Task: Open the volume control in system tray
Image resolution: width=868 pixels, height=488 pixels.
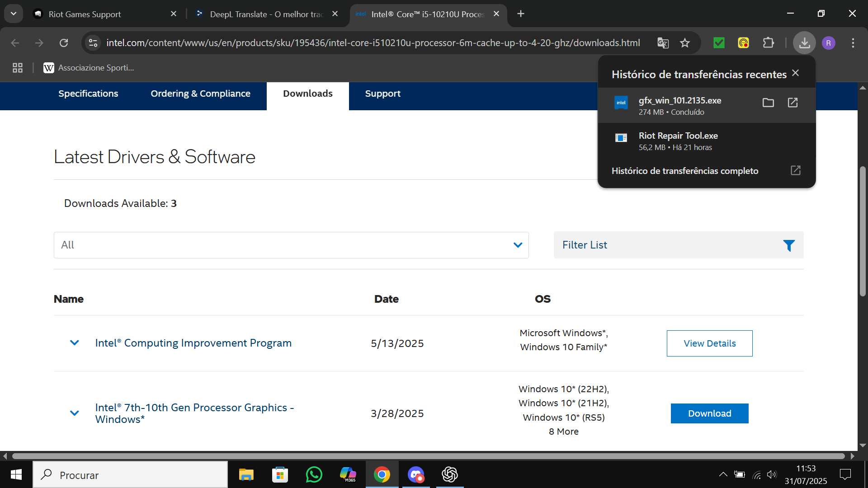Action: (772, 474)
